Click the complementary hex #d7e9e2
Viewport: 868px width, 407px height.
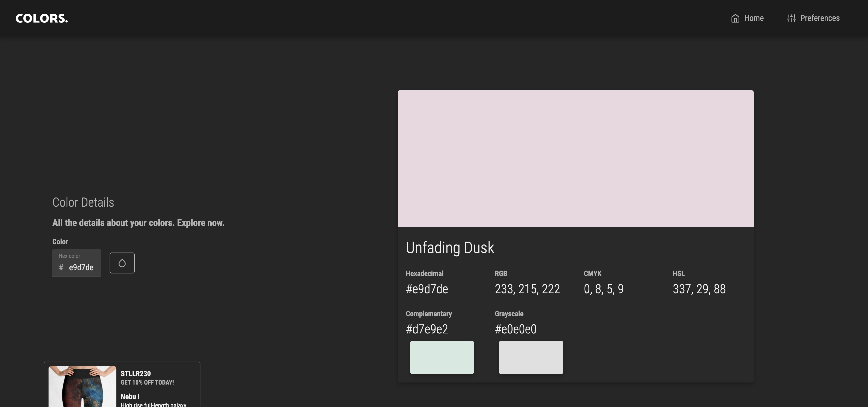pos(427,329)
